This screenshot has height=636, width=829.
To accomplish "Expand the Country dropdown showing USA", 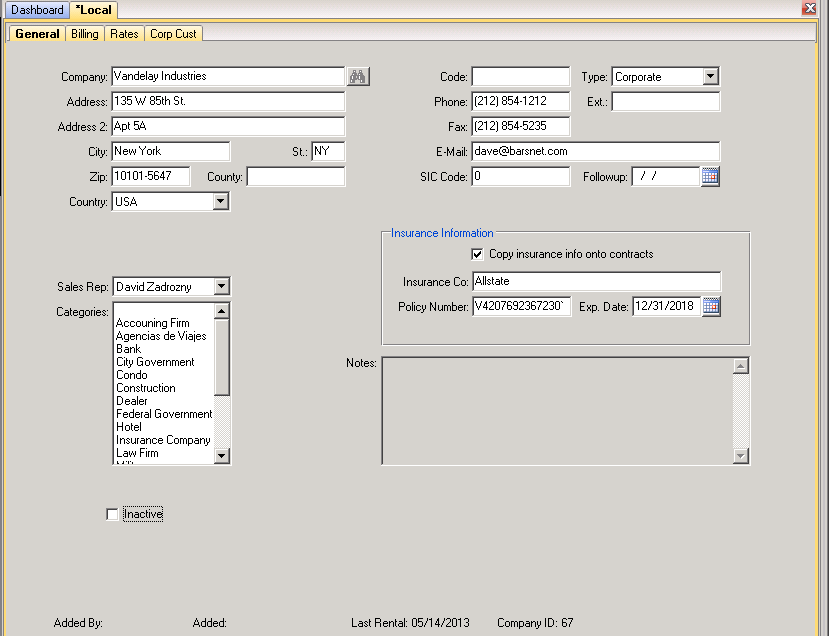I will click(x=221, y=201).
